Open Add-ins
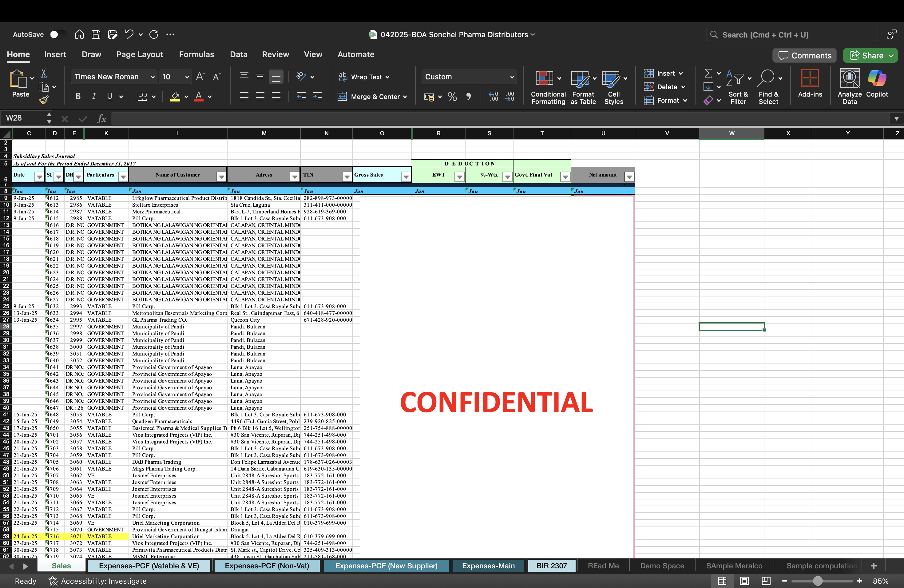This screenshot has height=588, width=904. pos(810,84)
